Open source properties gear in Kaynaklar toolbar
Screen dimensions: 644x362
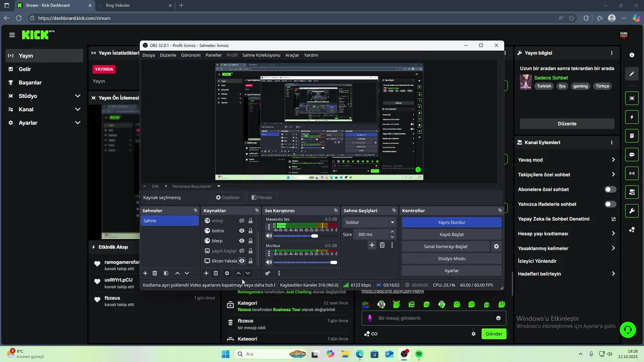click(x=227, y=273)
